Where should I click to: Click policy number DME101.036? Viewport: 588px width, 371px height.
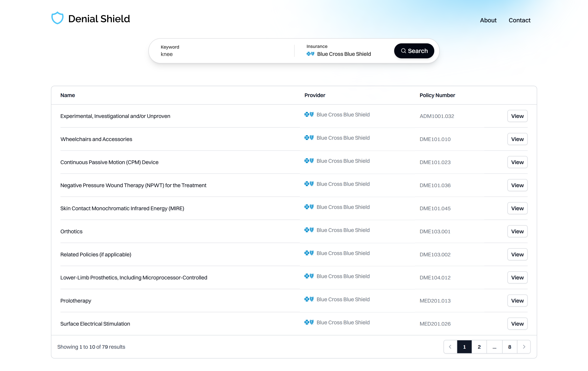pyautogui.click(x=435, y=185)
